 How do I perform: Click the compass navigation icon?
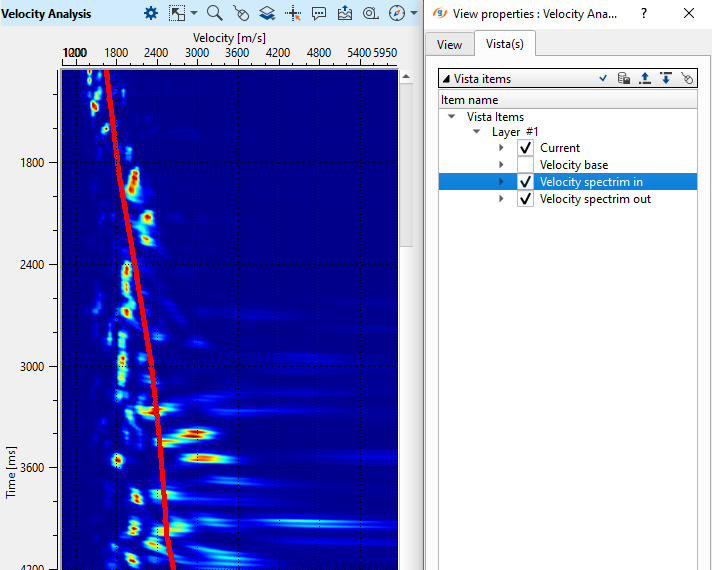pos(397,13)
